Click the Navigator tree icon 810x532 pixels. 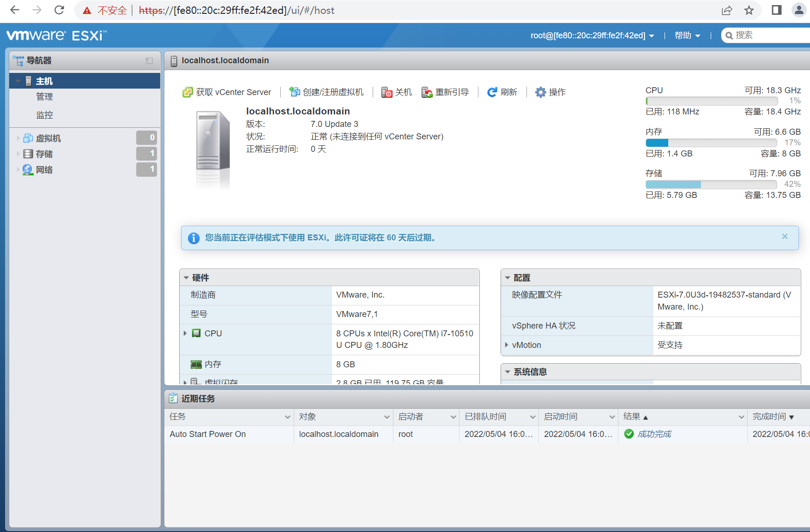click(18, 60)
